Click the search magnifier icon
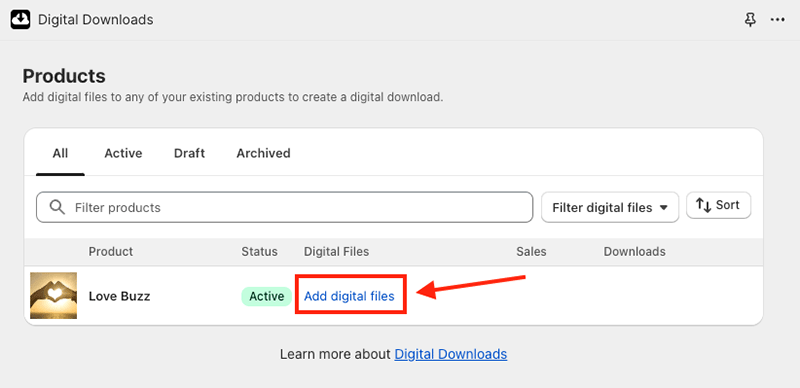Screen dimensions: 800x388 [x=57, y=207]
